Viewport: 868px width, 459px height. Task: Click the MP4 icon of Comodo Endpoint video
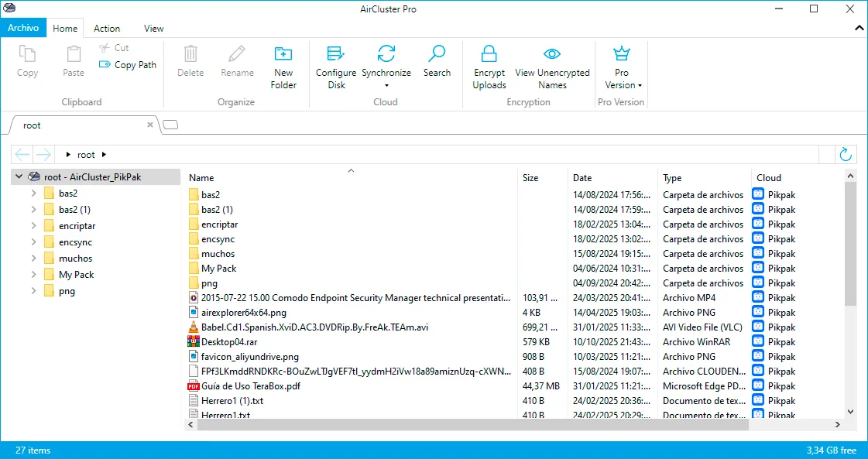194,298
